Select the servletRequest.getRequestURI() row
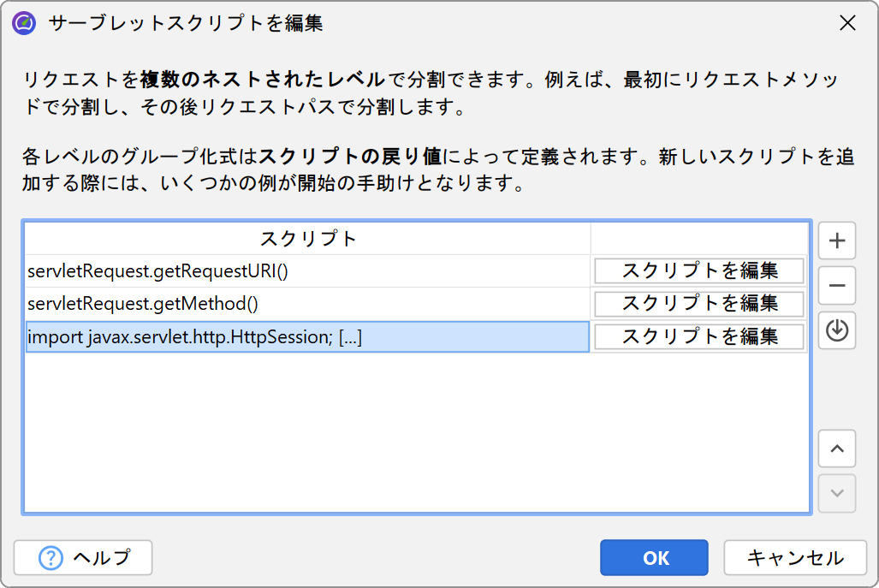879x588 pixels. [x=307, y=271]
